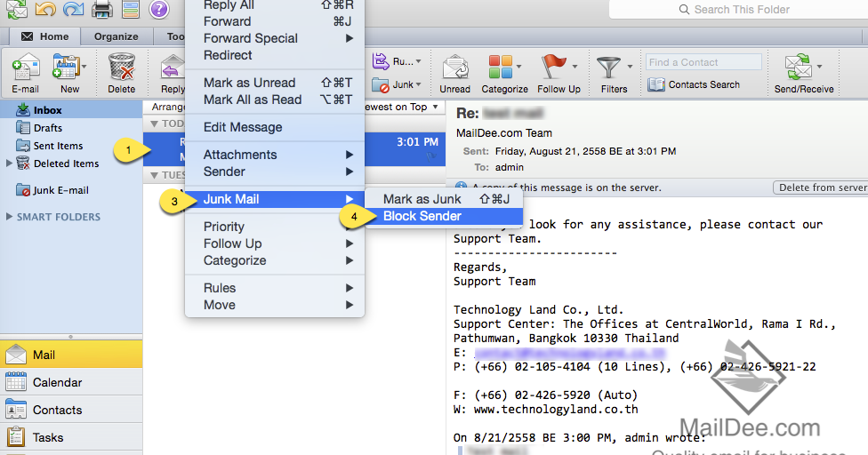The width and height of the screenshot is (868, 455).
Task: Open New item dropdown arrow
Action: click(84, 67)
